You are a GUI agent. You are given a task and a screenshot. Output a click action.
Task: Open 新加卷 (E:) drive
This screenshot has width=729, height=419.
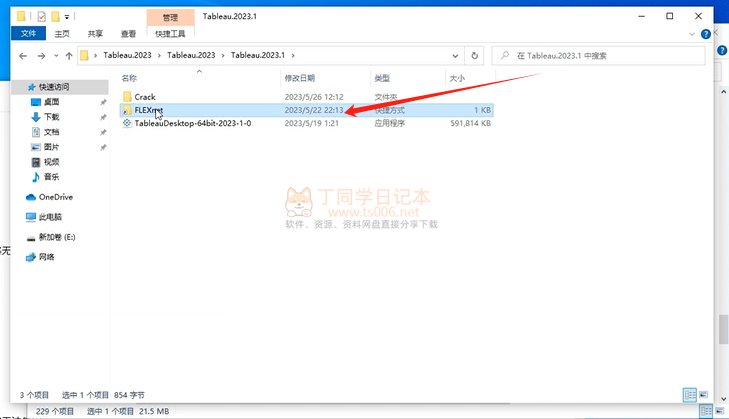point(57,237)
